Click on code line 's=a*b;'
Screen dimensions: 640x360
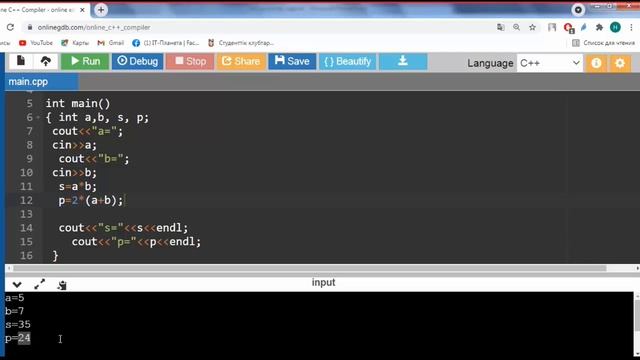pyautogui.click(x=78, y=187)
